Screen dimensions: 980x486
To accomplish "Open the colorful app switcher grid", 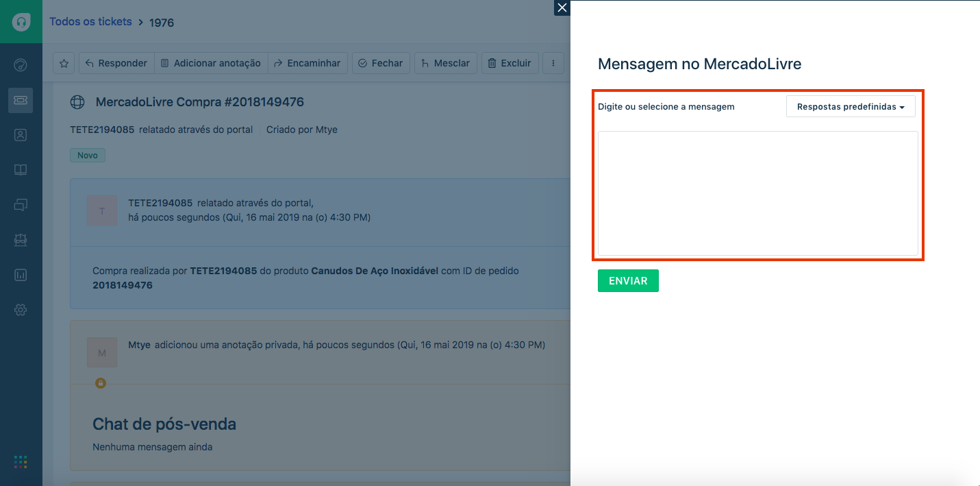I will (x=21, y=462).
